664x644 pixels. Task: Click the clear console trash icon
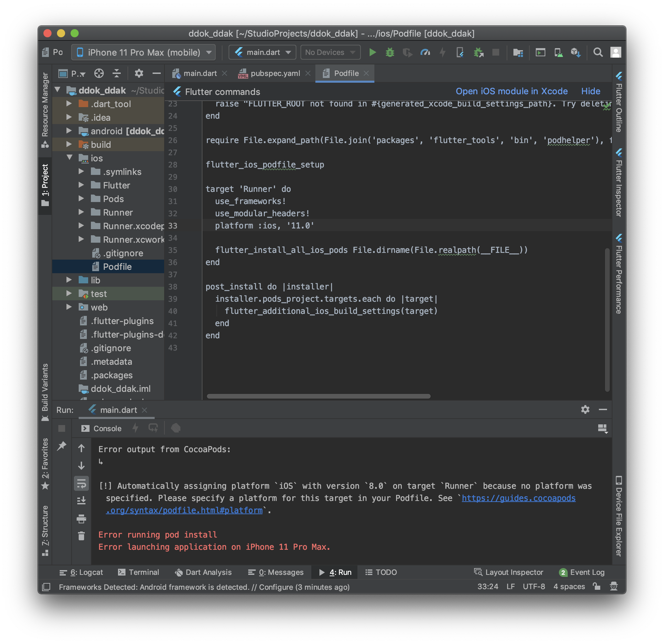pyautogui.click(x=81, y=536)
